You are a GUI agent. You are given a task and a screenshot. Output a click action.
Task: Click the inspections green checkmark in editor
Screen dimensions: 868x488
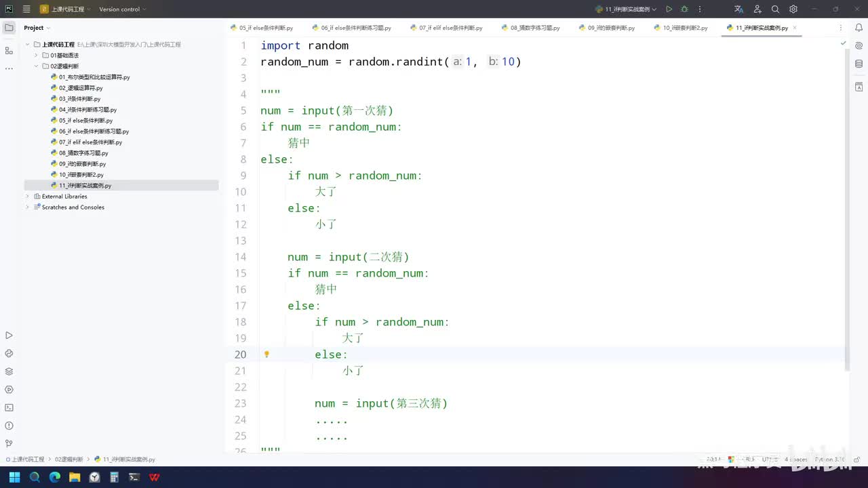coord(844,43)
